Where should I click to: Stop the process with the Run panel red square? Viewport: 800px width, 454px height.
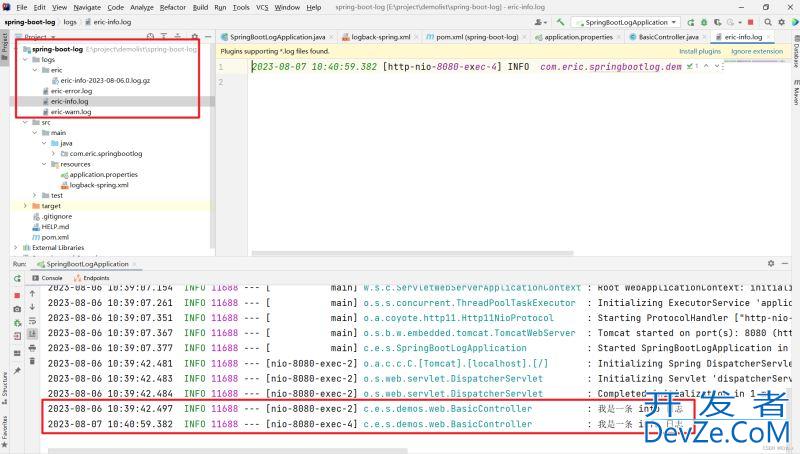point(17,295)
